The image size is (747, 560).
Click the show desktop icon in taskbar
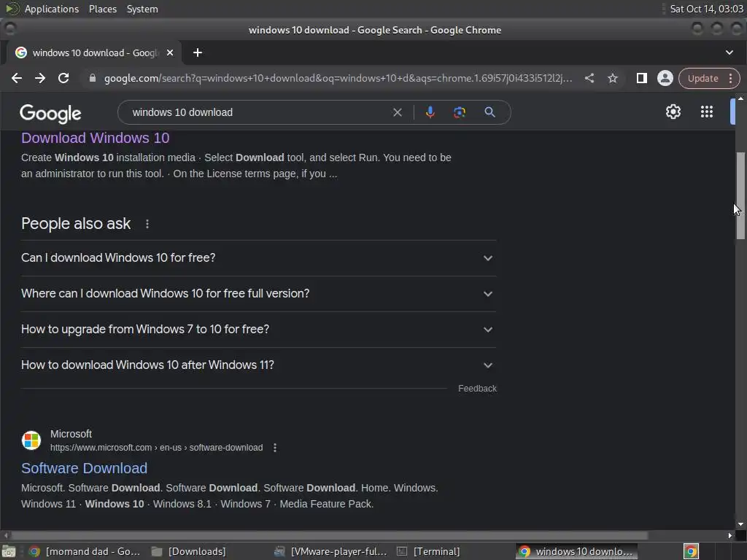[9, 551]
